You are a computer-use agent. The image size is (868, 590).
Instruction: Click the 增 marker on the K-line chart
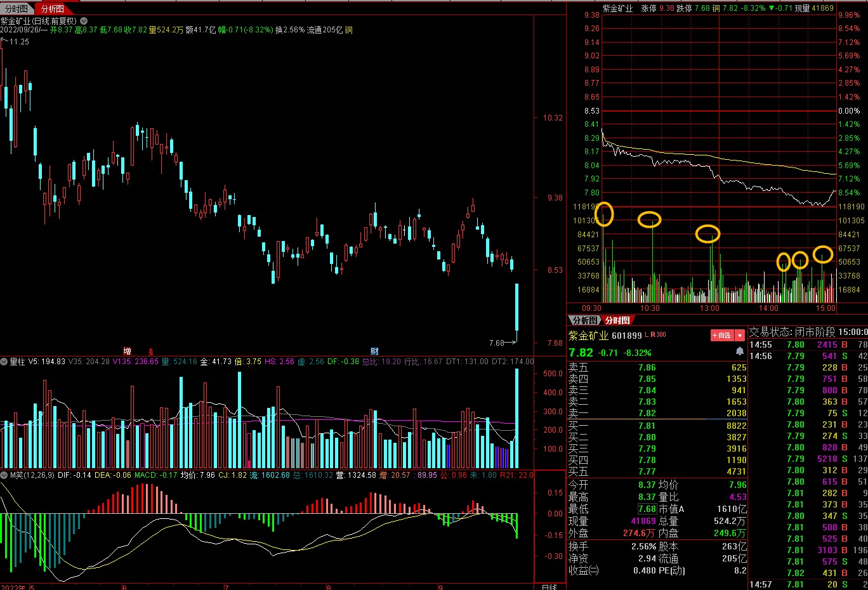[x=127, y=351]
